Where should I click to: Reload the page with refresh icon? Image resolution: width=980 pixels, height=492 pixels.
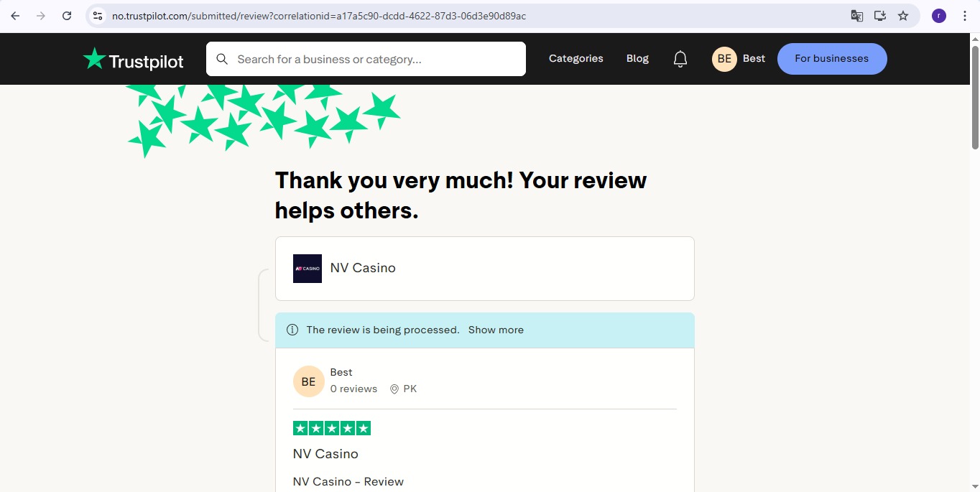point(67,16)
